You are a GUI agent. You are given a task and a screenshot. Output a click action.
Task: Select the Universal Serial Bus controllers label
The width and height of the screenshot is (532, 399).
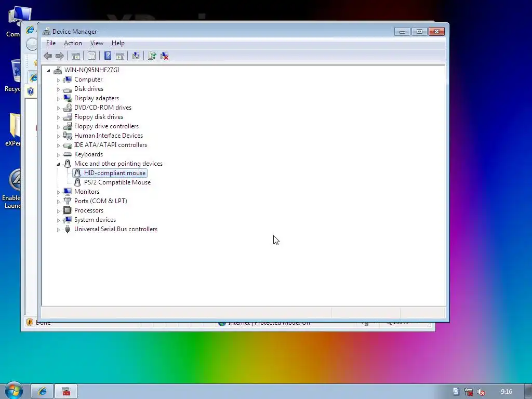coord(116,229)
